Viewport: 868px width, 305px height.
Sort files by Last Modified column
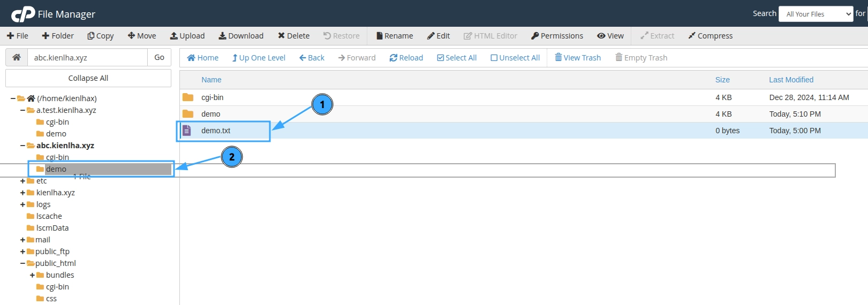pos(791,80)
